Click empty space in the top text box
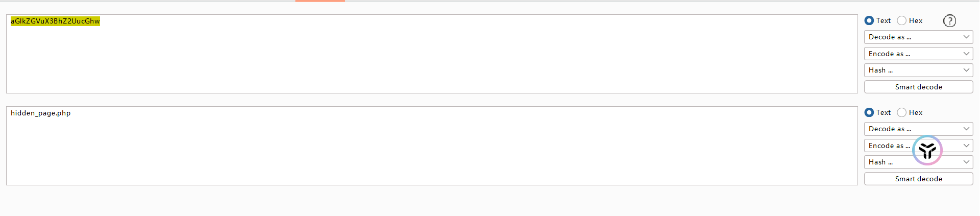The image size is (980, 216). (x=408, y=61)
